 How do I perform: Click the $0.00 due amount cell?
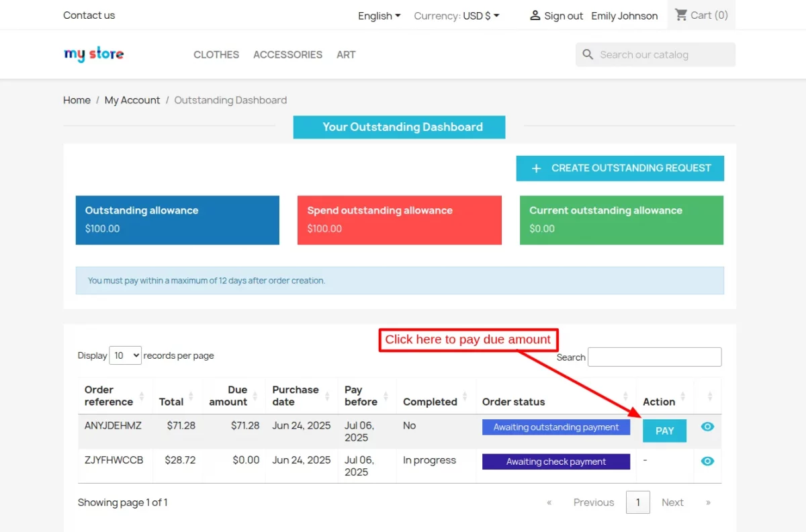pyautogui.click(x=246, y=460)
